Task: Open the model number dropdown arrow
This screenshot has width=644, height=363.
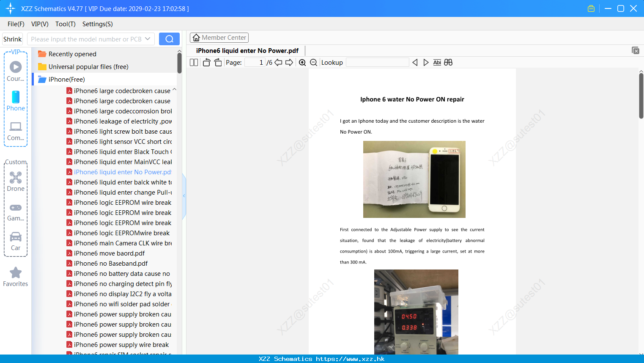Action: tap(148, 39)
